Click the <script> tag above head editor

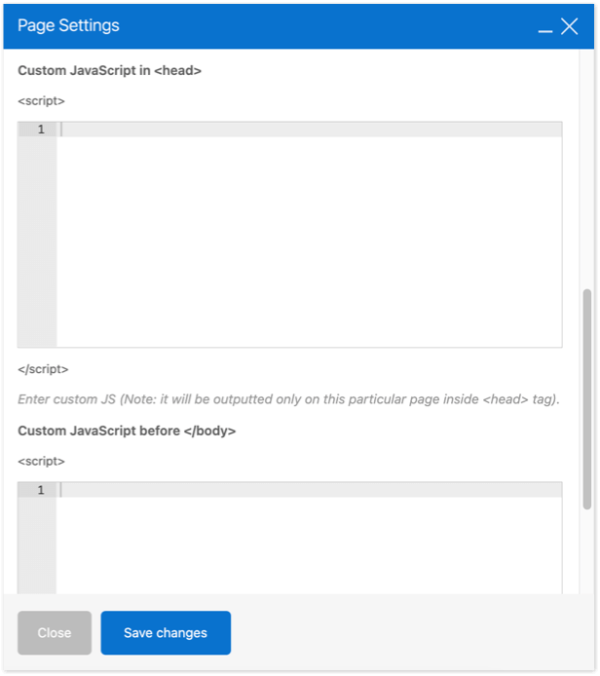click(x=41, y=101)
